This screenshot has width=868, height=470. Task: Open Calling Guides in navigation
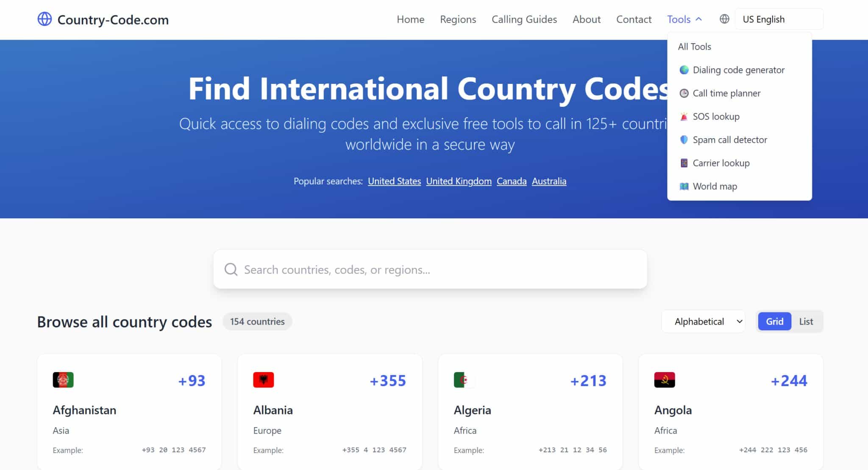[524, 19]
